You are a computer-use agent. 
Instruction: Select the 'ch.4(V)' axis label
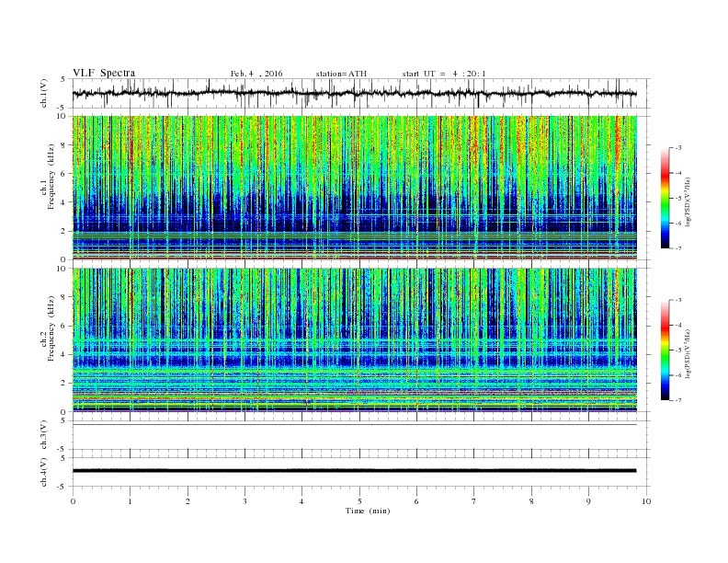(44, 472)
